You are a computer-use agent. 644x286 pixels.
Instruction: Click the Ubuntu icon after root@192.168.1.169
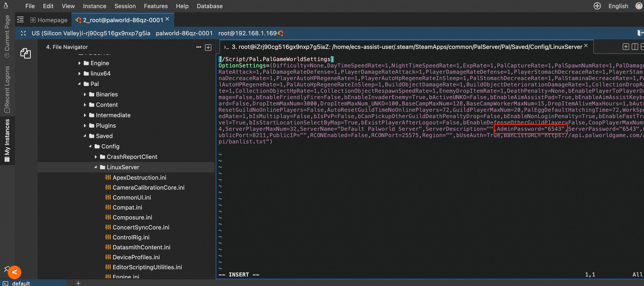pos(281,33)
